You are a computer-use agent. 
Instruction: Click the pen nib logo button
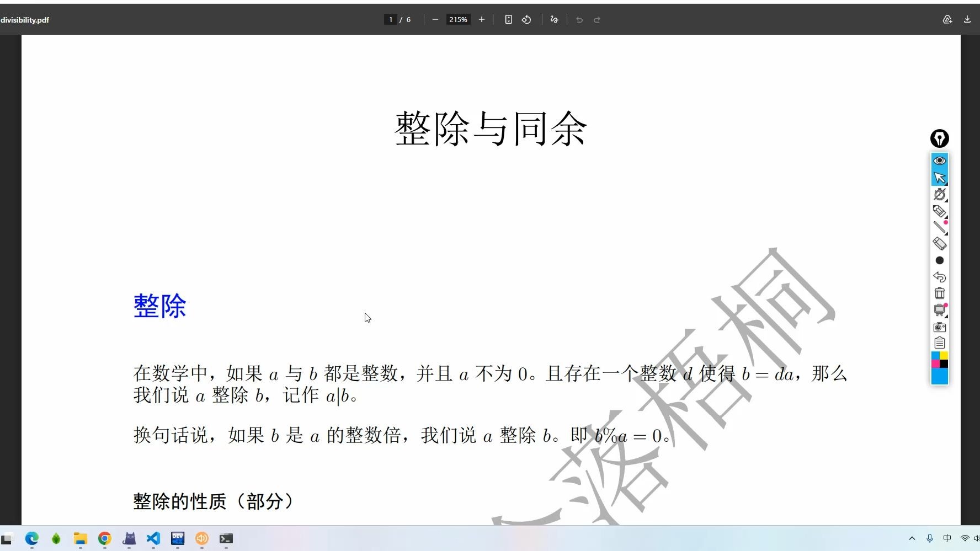(x=940, y=138)
